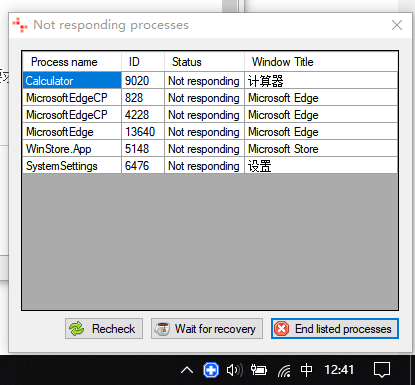Select process ID 9020 cell

click(143, 81)
